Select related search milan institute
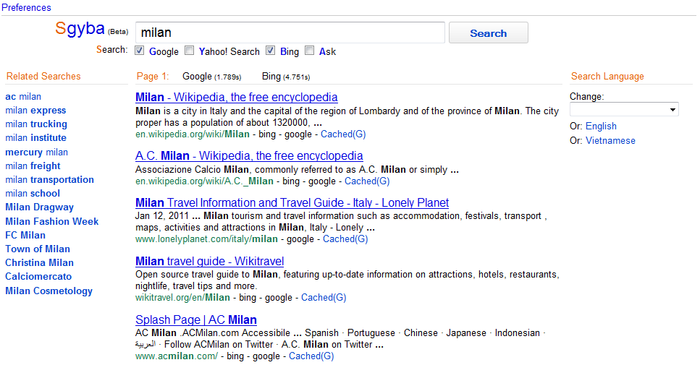 coord(36,138)
